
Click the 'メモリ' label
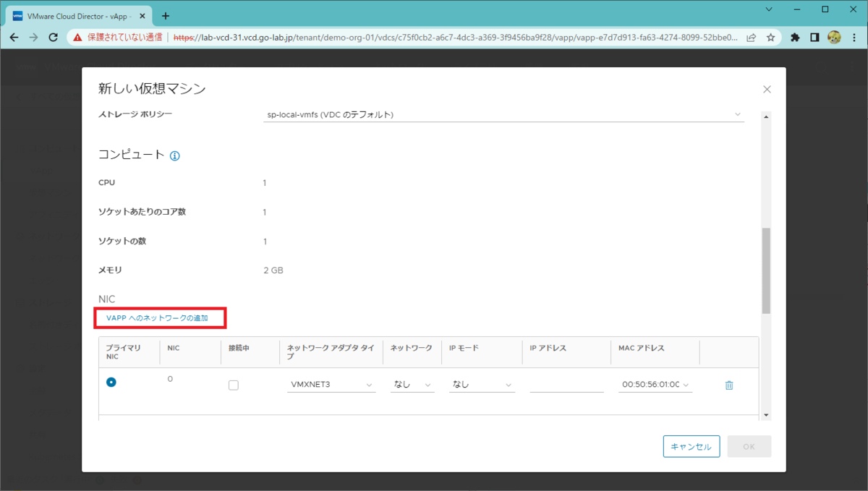110,270
